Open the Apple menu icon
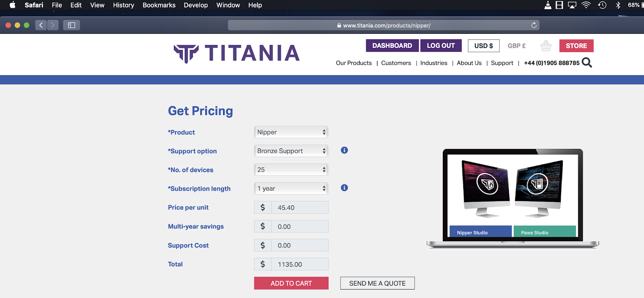The height and width of the screenshot is (298, 644). (x=12, y=5)
